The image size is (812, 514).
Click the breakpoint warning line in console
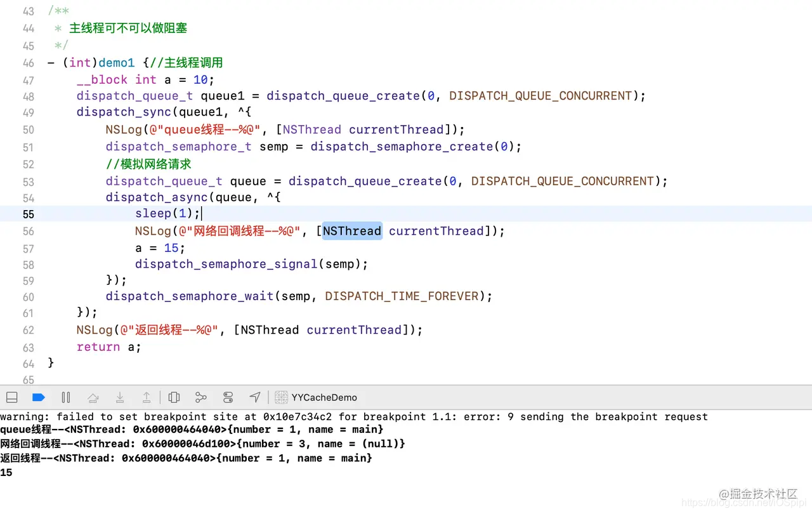[354, 417]
